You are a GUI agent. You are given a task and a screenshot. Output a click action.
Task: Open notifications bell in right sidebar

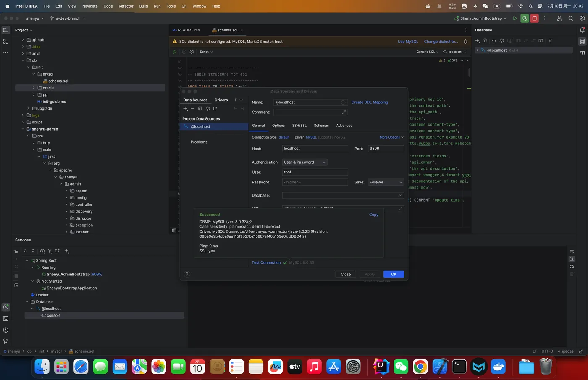[582, 30]
